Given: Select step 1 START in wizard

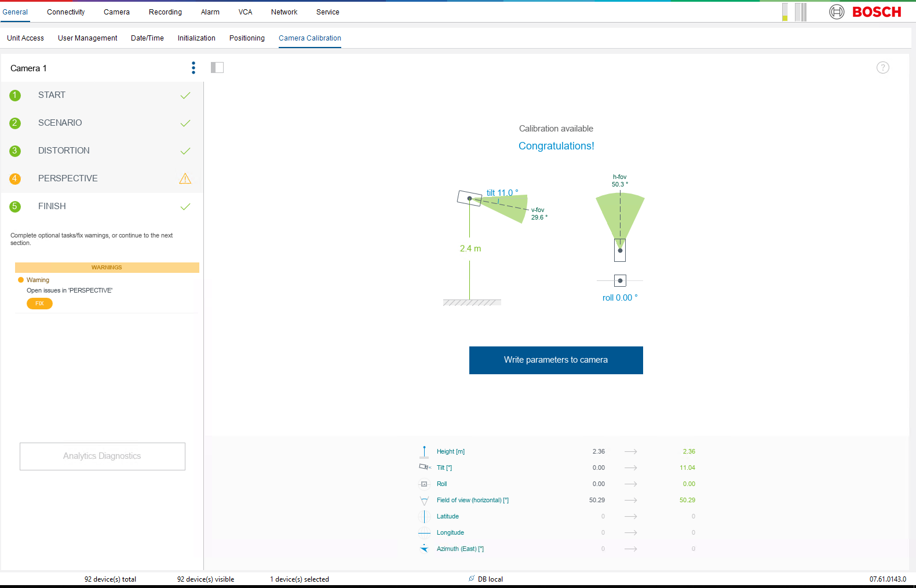Looking at the screenshot, I should [x=52, y=95].
